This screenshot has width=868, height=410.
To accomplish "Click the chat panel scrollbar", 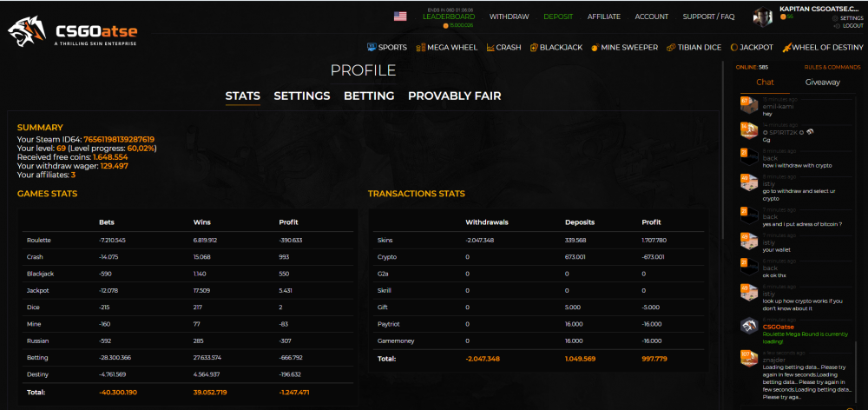I will click(856, 370).
